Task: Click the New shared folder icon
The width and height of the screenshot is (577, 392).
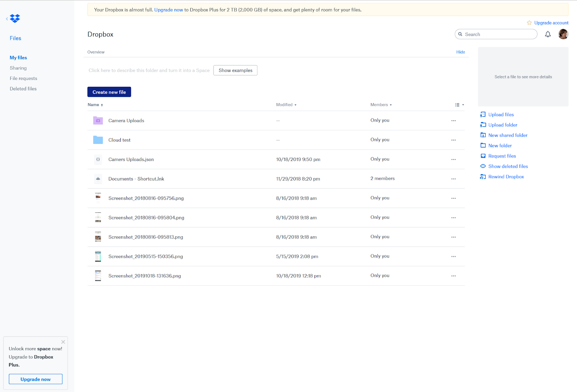Action: [483, 135]
